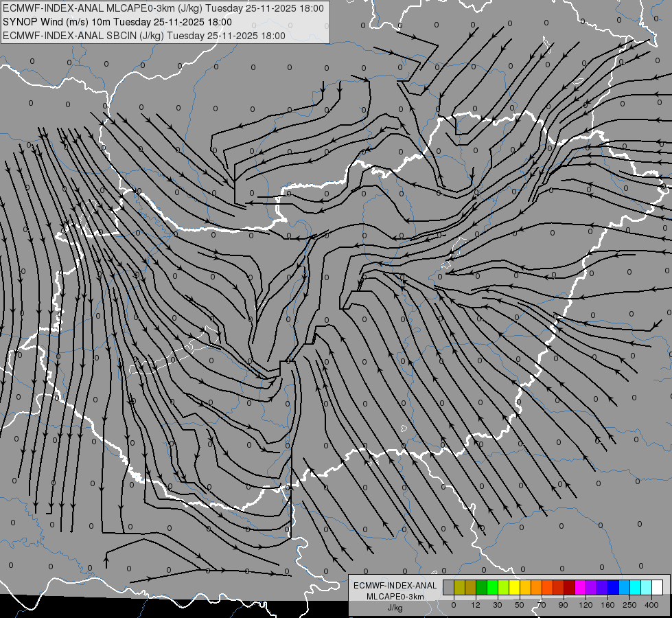Viewport: 672px width, 618px height.
Task: Click the legend value '120'
Action: click(x=586, y=605)
